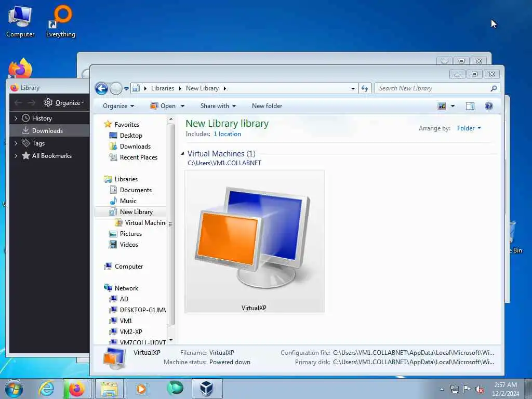Open Music library

coord(128,201)
